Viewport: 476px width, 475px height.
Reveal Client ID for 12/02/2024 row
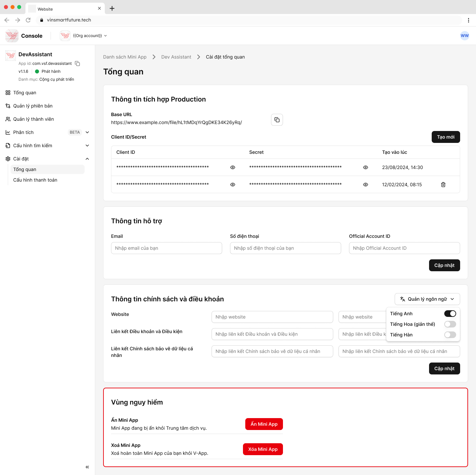pyautogui.click(x=233, y=185)
